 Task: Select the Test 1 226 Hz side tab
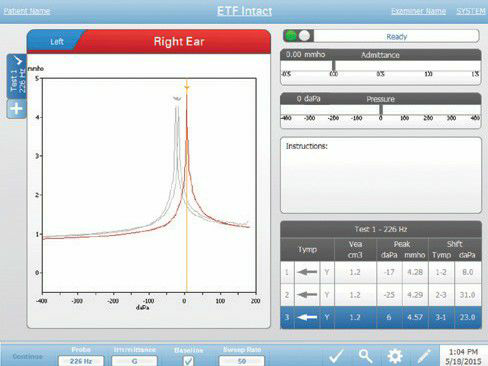[16, 76]
